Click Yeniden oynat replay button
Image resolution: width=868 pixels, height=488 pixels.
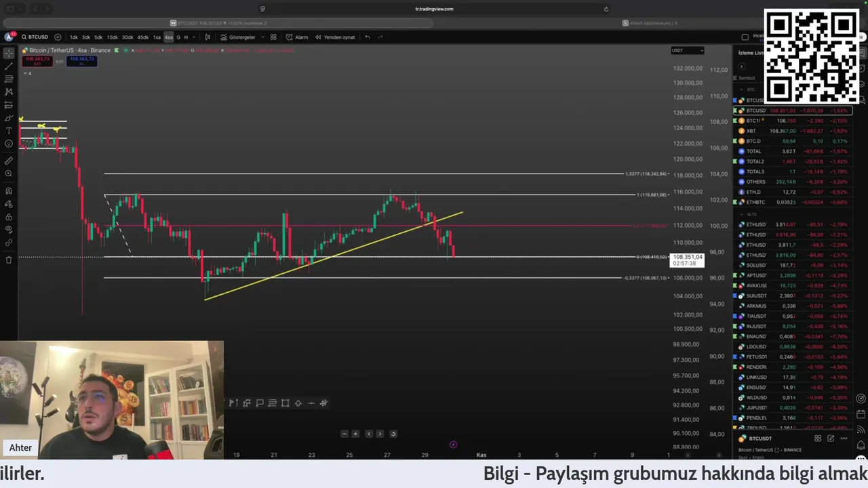tap(335, 37)
